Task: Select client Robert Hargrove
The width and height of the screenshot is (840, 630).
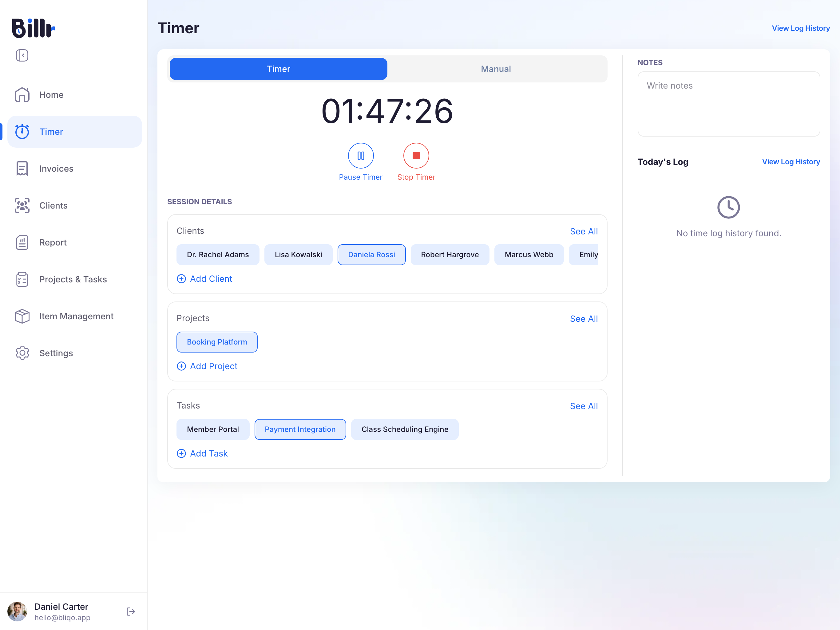Action: click(450, 255)
